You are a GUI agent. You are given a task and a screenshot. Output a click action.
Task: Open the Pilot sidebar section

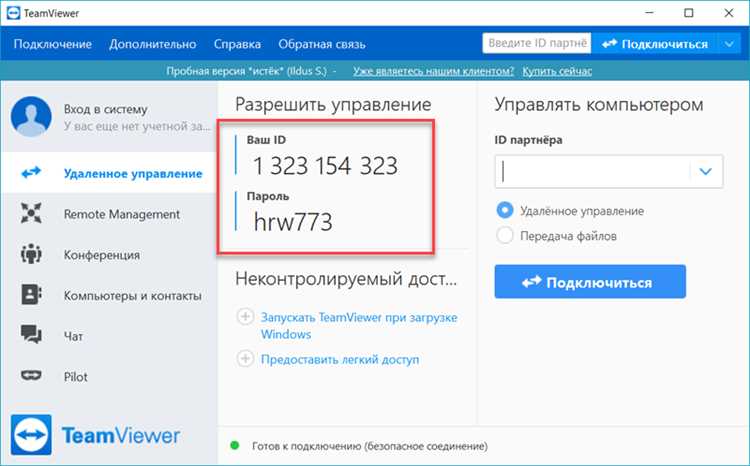coord(110,377)
